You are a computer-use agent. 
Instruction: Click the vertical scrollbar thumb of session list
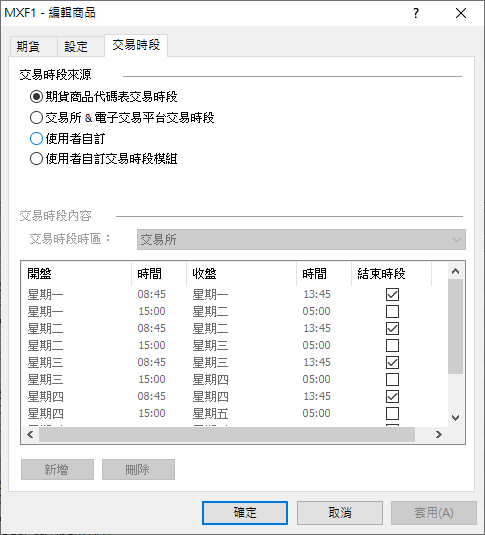point(455,326)
